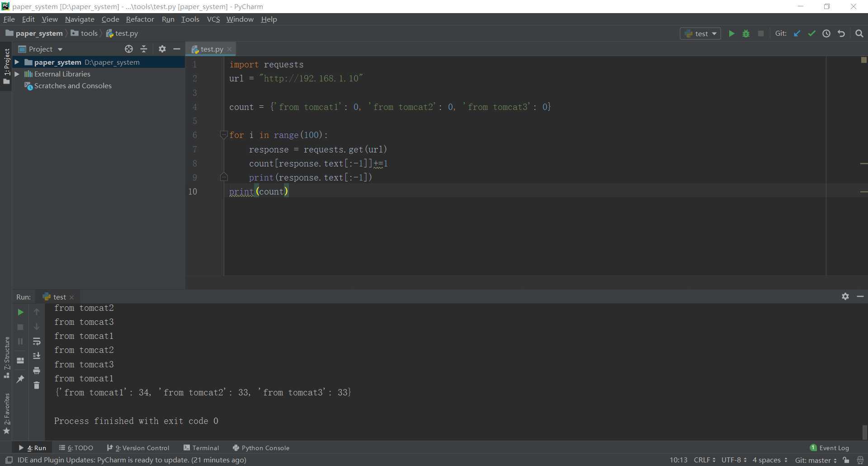The width and height of the screenshot is (868, 466).
Task: Open the Event Log
Action: pos(829,448)
